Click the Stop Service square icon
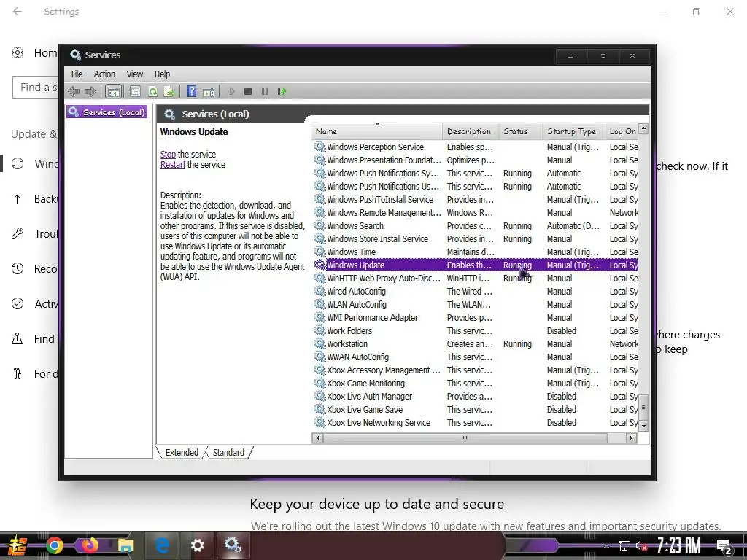The image size is (747, 560). point(248,91)
